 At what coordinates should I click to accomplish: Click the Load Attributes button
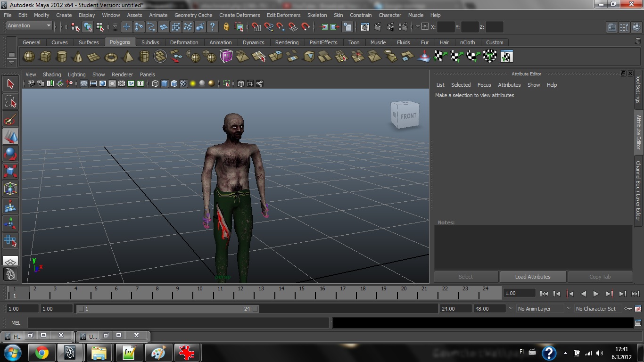click(x=532, y=277)
